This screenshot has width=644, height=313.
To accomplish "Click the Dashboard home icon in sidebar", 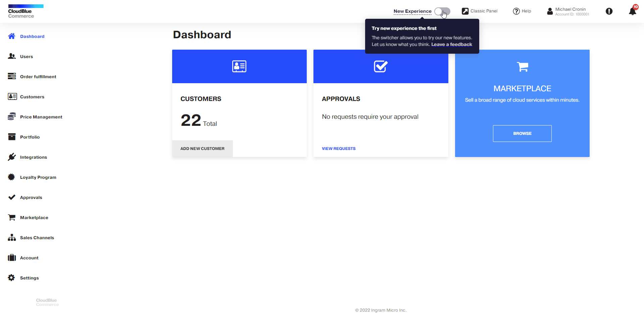I will point(12,36).
